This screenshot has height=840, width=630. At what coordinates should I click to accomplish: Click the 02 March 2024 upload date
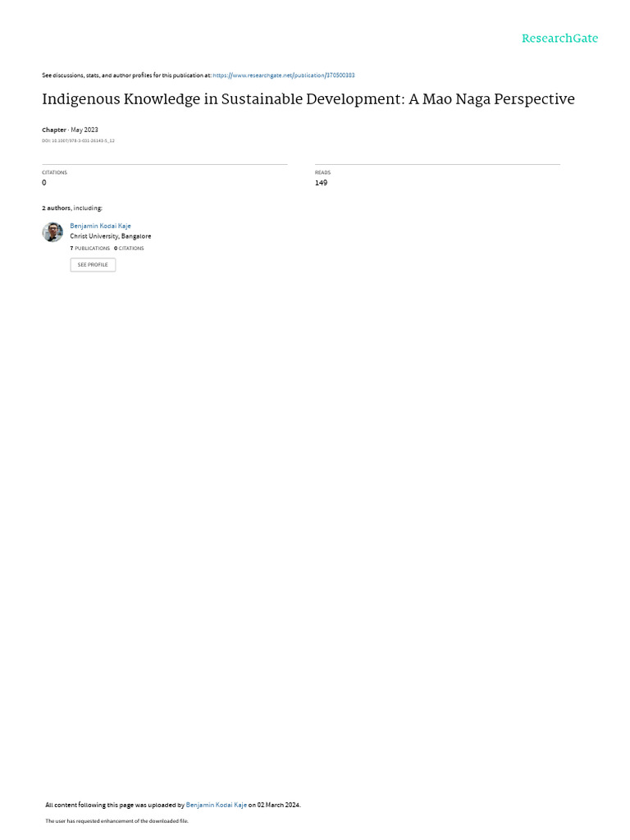click(278, 805)
